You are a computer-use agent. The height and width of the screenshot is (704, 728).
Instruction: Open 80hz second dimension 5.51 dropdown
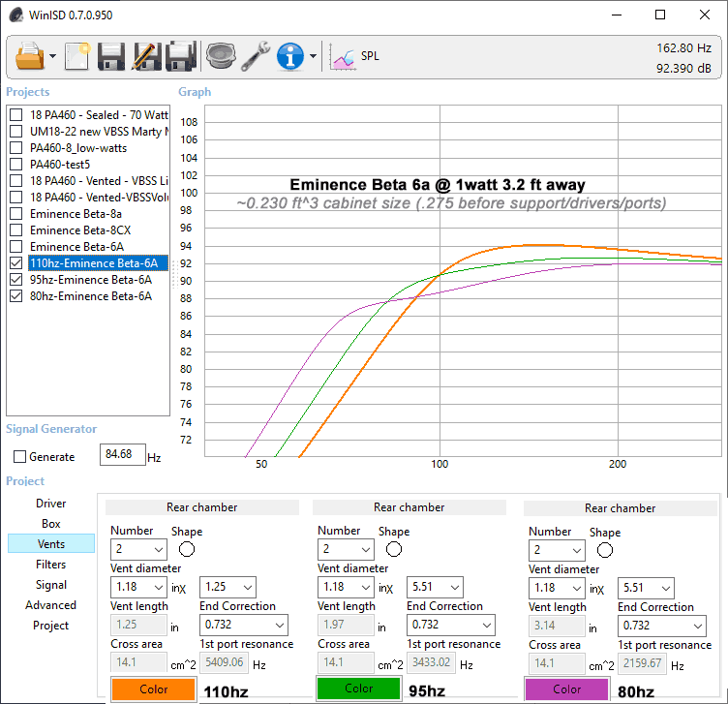(x=646, y=589)
